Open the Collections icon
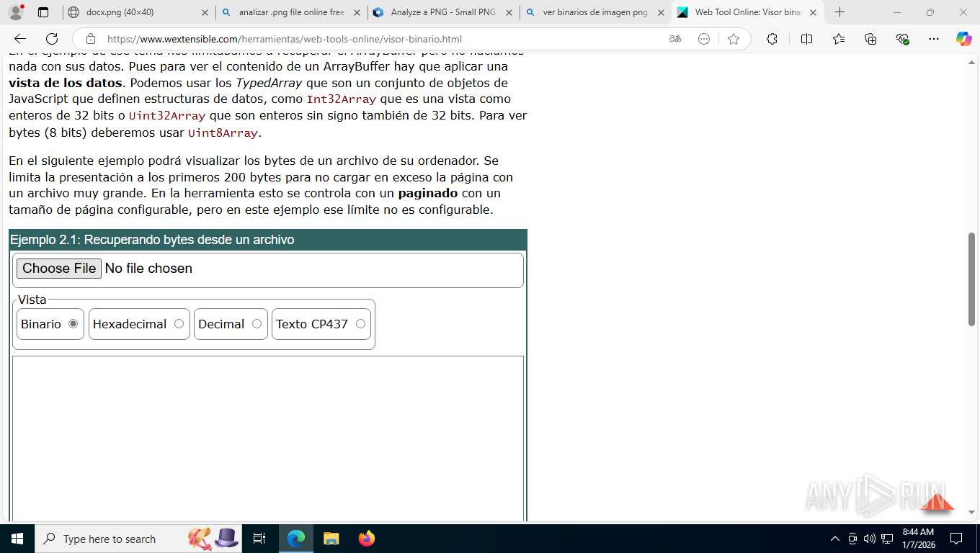The image size is (980, 553). coord(870,39)
